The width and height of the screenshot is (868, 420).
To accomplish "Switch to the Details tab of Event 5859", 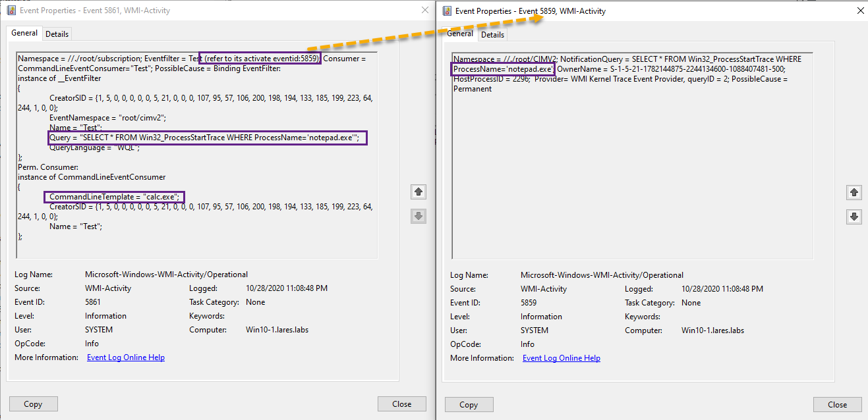I will pos(492,34).
